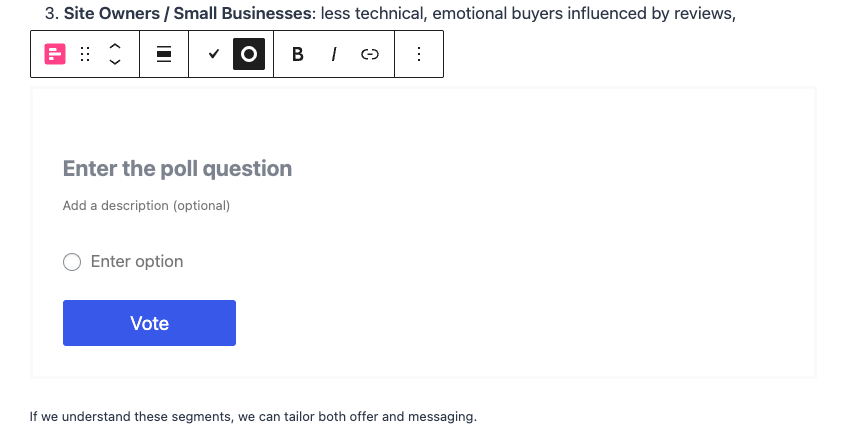Click the pink poll block type icon
This screenshot has height=432, width=847.
[x=55, y=55]
